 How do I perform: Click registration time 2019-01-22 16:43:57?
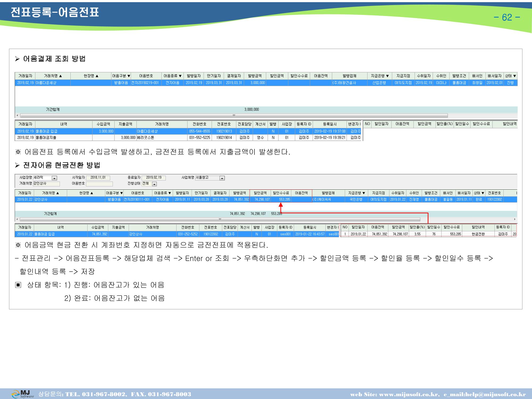[310, 234]
